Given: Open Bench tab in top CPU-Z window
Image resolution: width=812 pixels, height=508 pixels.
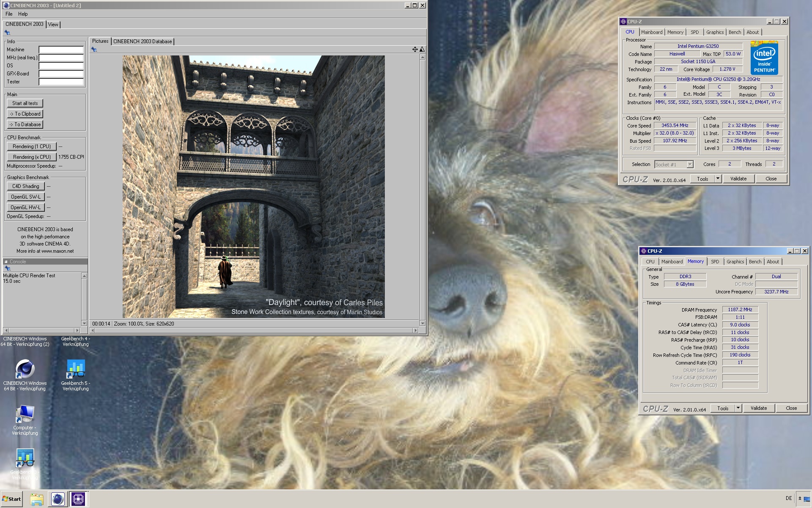Looking at the screenshot, I should coord(735,32).
